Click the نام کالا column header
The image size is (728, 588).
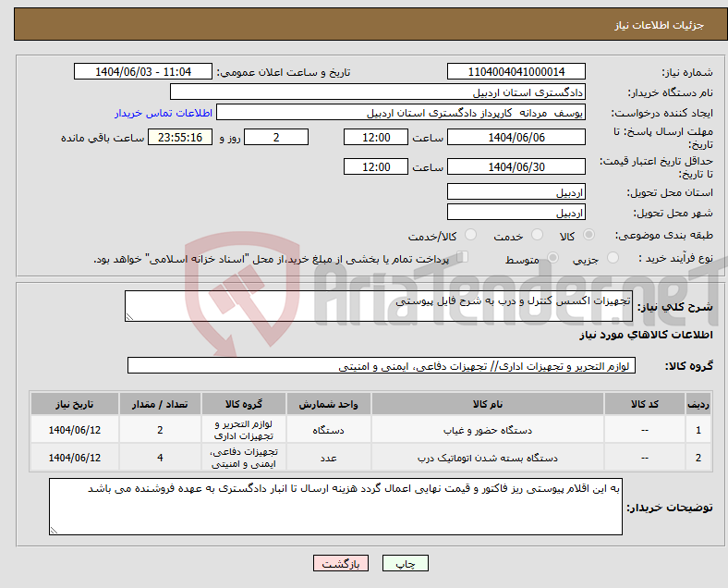pyautogui.click(x=488, y=404)
